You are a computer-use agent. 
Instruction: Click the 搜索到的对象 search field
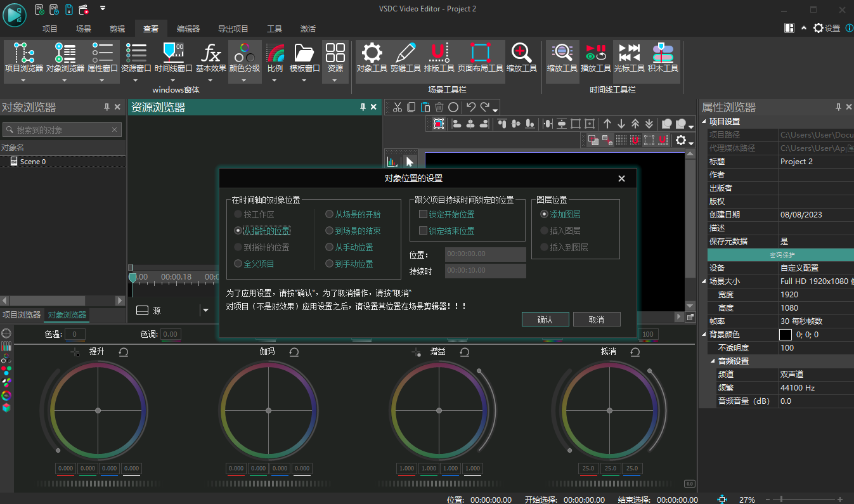62,130
